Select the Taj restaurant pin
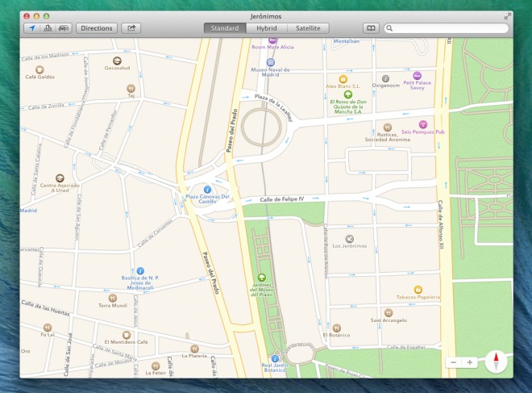This screenshot has width=532, height=393. tap(131, 89)
